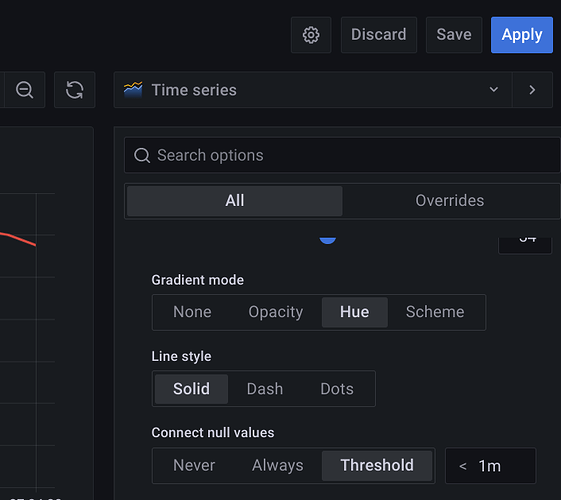Click the magnifier icon in Search options
Image resolution: width=561 pixels, height=500 pixels.
pos(142,156)
